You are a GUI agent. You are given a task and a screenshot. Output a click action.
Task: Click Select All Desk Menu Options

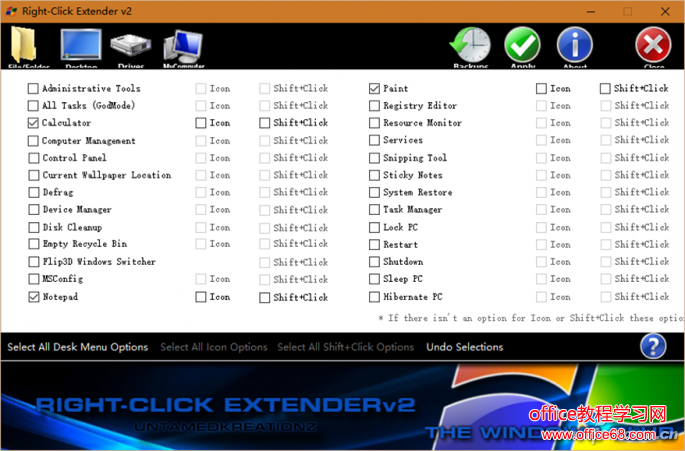pyautogui.click(x=77, y=347)
